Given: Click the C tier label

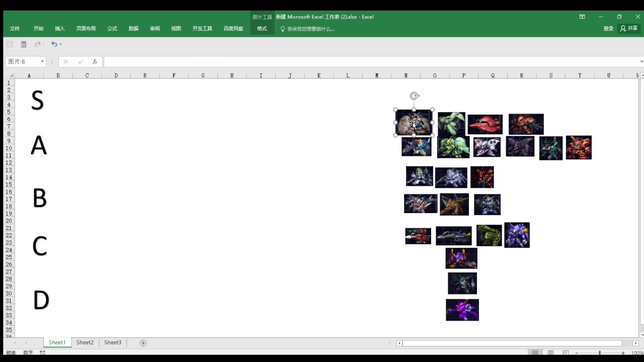Looking at the screenshot, I should tap(40, 246).
